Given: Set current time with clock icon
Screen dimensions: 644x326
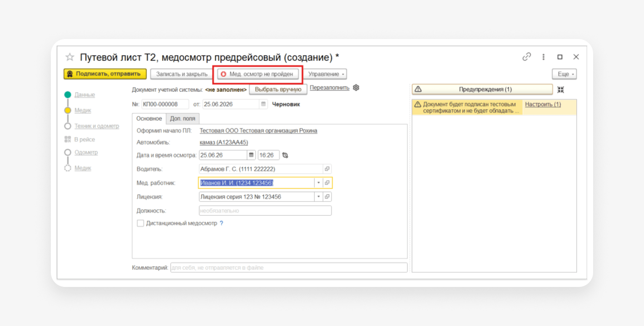Looking at the screenshot, I should coord(285,155).
